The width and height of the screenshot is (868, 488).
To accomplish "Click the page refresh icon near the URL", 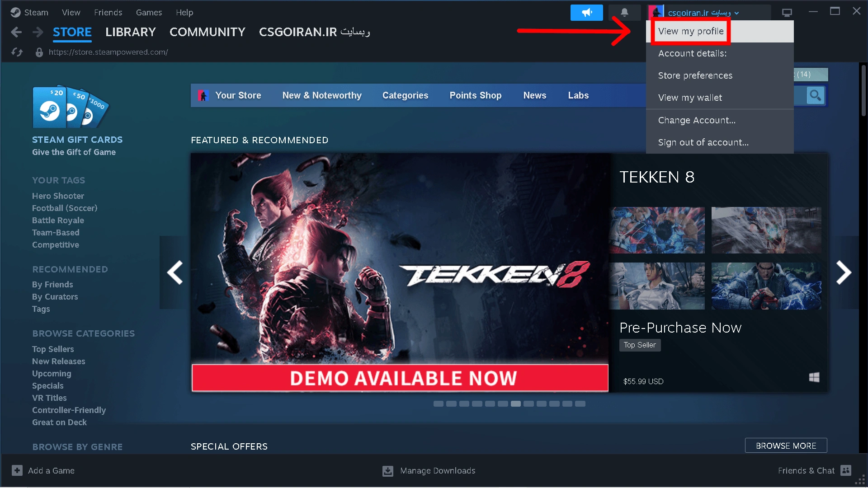I will pos(17,52).
